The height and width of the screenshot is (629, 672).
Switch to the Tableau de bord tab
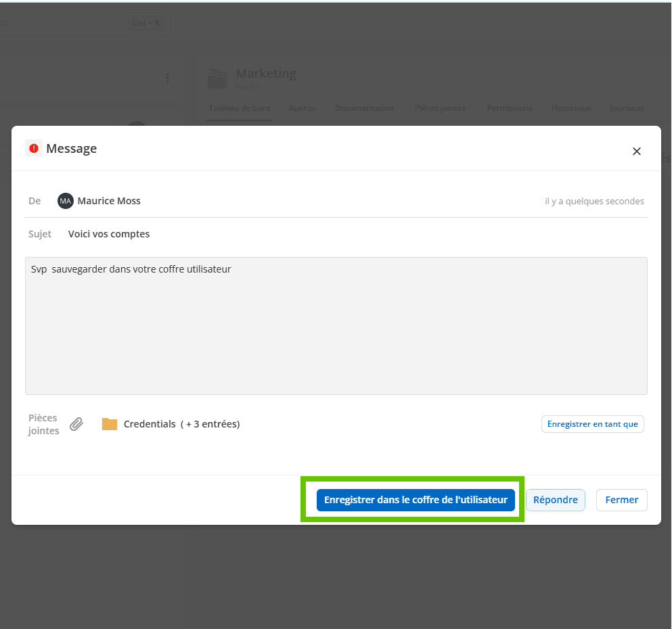[239, 108]
